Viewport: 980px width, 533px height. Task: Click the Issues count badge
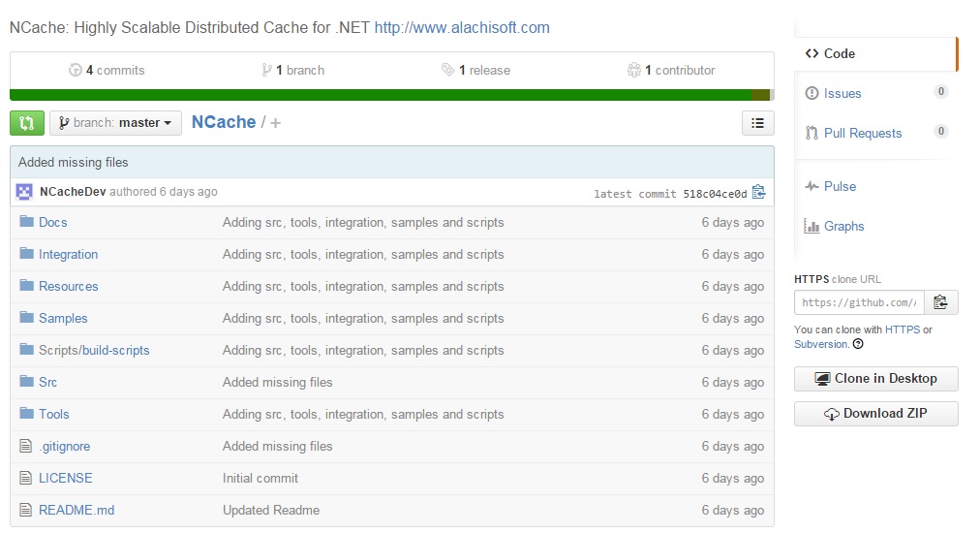coord(940,92)
